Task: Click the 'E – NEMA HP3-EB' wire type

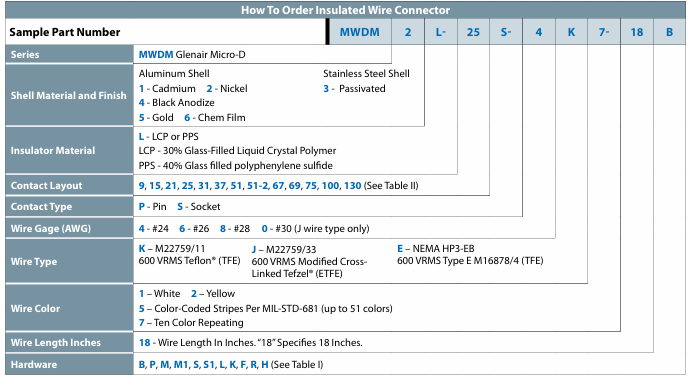Action: (436, 249)
